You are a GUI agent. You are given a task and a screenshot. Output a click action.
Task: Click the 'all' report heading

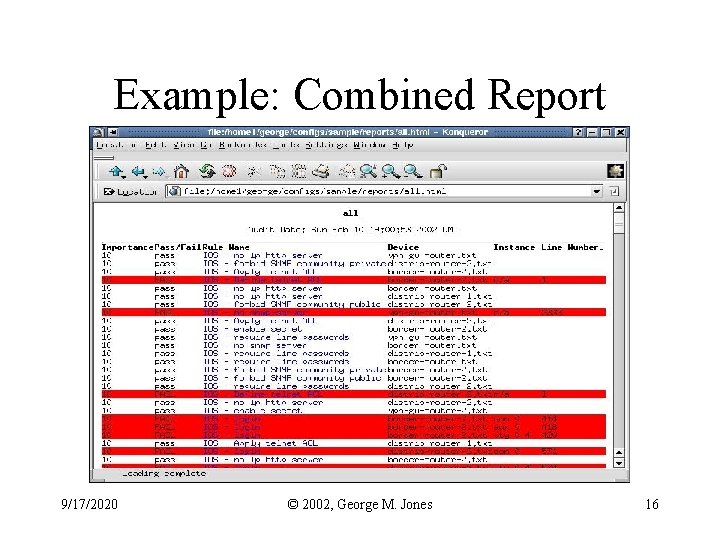click(350, 213)
